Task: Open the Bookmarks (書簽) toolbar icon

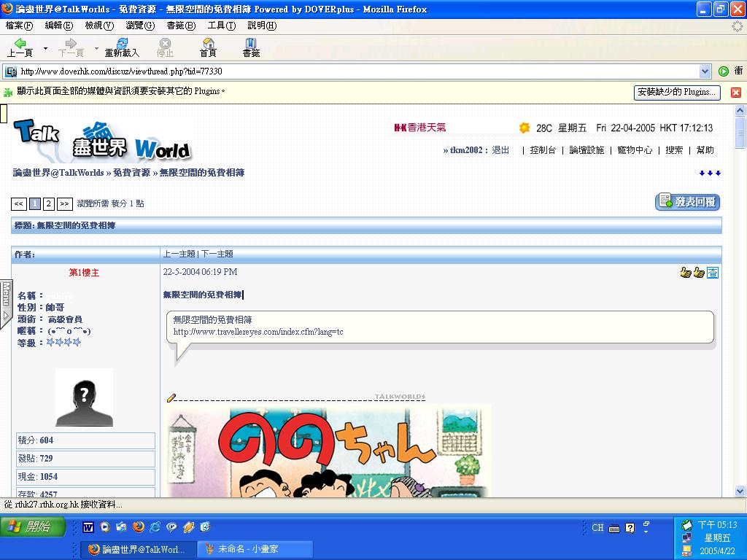Action: pos(251,45)
